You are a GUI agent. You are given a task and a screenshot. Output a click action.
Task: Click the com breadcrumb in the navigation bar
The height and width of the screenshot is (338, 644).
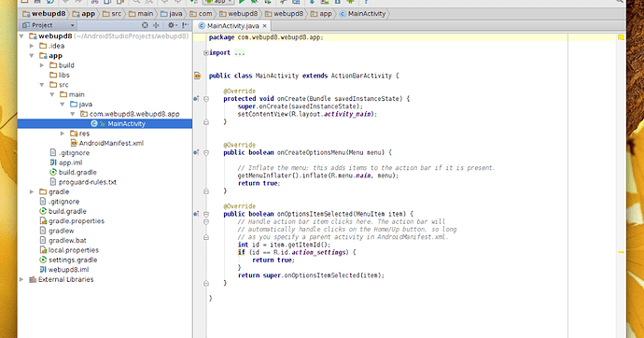pos(202,14)
